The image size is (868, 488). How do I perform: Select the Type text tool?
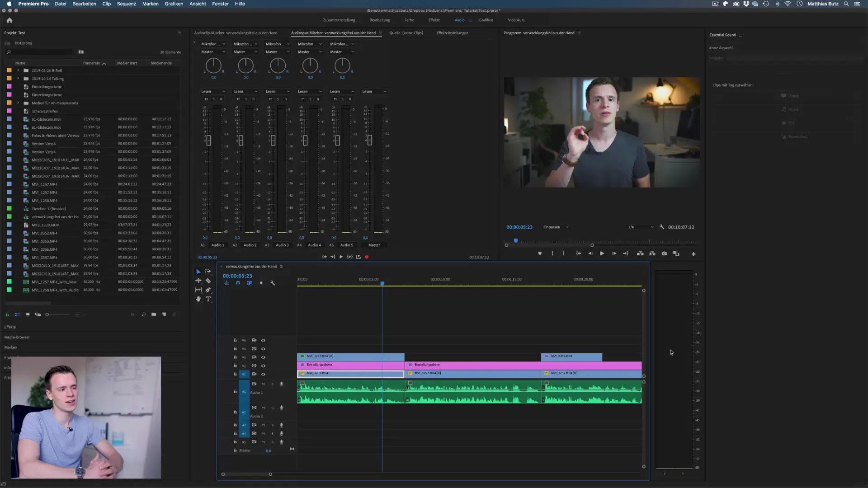pos(208,299)
